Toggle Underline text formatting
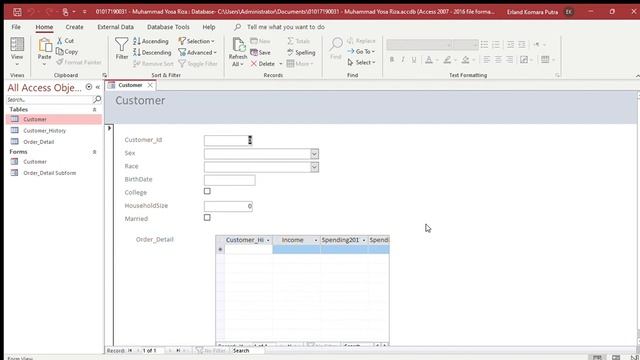 point(414,60)
